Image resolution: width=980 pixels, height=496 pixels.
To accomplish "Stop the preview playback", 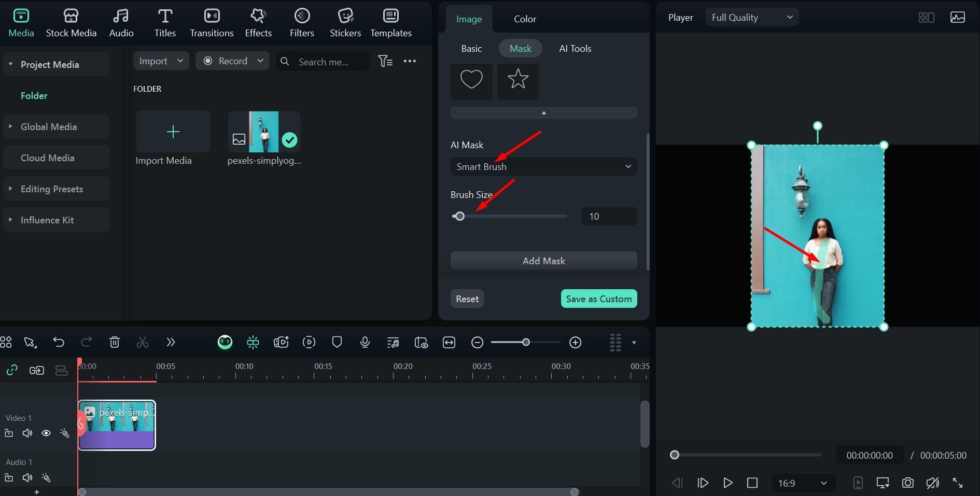I will click(752, 483).
